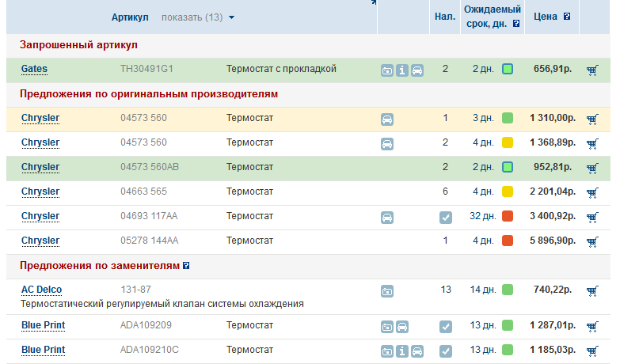Click price 5 896,90р.
This screenshot has height=364, width=620.
[553, 241]
